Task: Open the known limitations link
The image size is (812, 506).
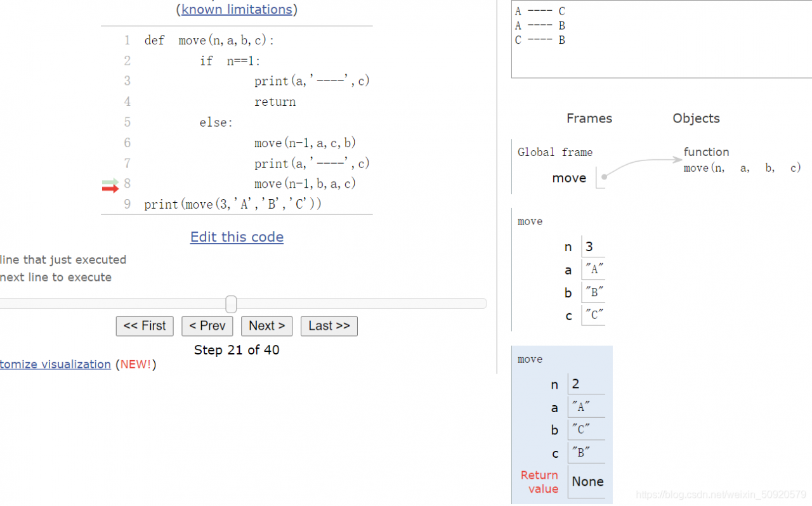Action: click(x=237, y=10)
